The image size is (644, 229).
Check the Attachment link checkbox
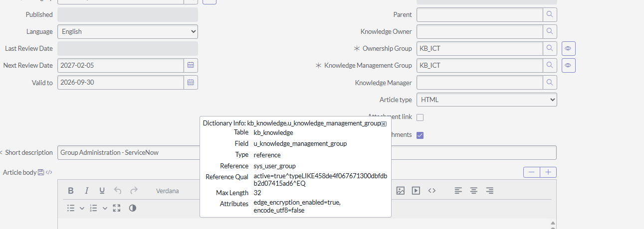click(x=420, y=117)
